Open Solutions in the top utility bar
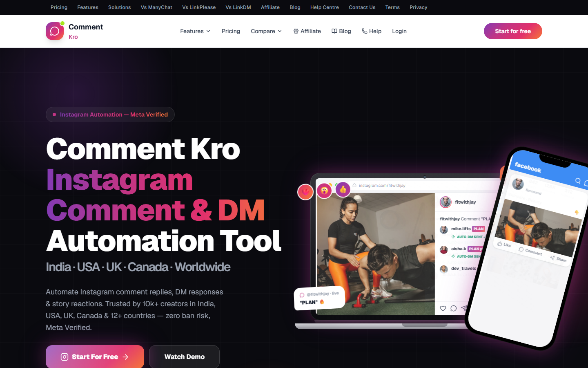The height and width of the screenshot is (368, 588). point(120,7)
